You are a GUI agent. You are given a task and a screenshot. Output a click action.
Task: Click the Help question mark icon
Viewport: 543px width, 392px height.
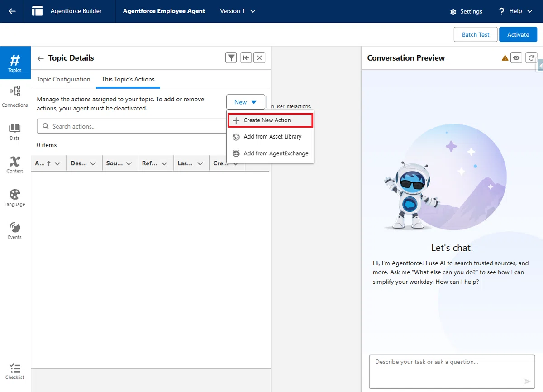(x=501, y=11)
